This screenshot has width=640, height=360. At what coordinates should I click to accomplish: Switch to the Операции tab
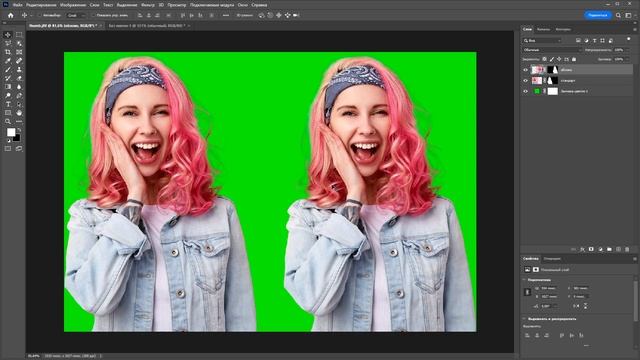click(552, 259)
